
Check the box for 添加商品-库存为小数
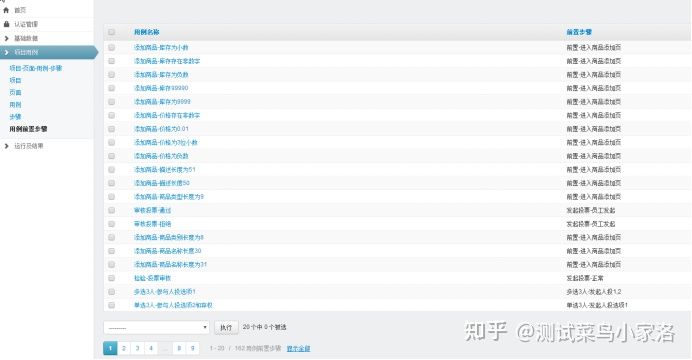point(111,47)
